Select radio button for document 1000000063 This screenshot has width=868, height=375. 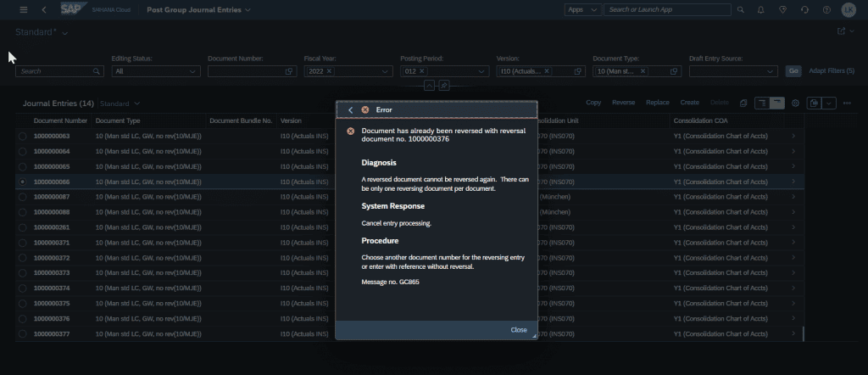click(23, 136)
